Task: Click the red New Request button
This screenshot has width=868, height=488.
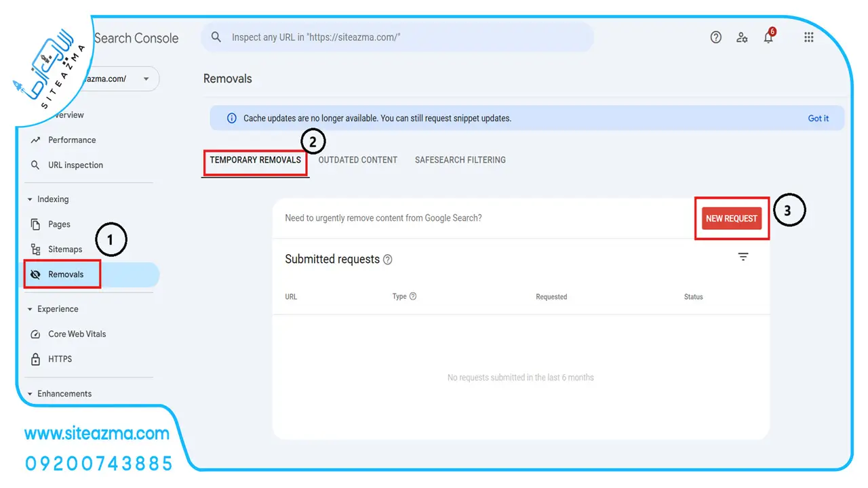Action: point(732,219)
